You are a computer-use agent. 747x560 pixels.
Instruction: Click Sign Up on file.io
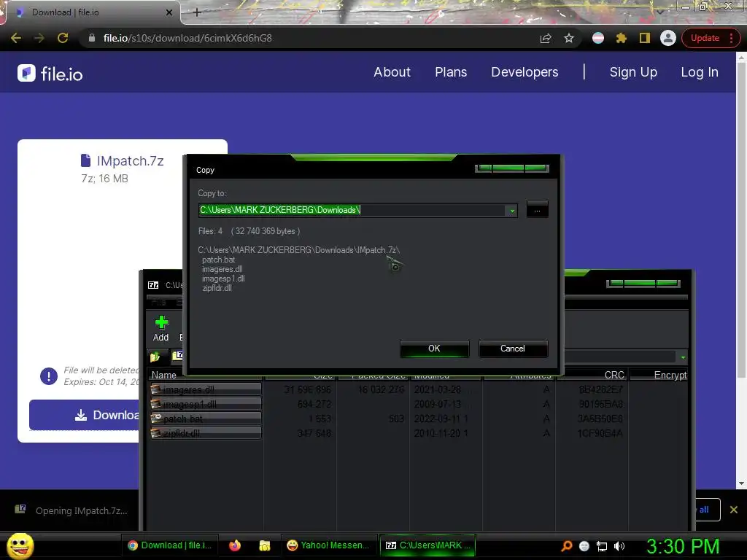coord(633,72)
